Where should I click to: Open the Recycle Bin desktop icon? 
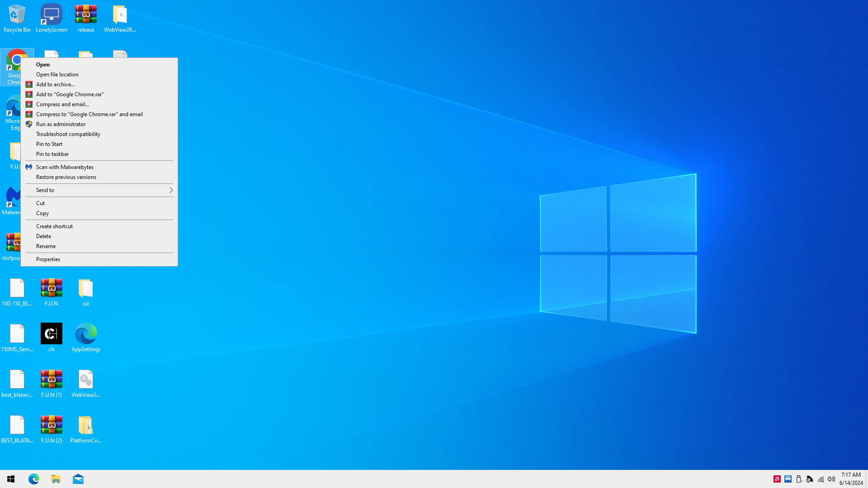click(x=17, y=18)
